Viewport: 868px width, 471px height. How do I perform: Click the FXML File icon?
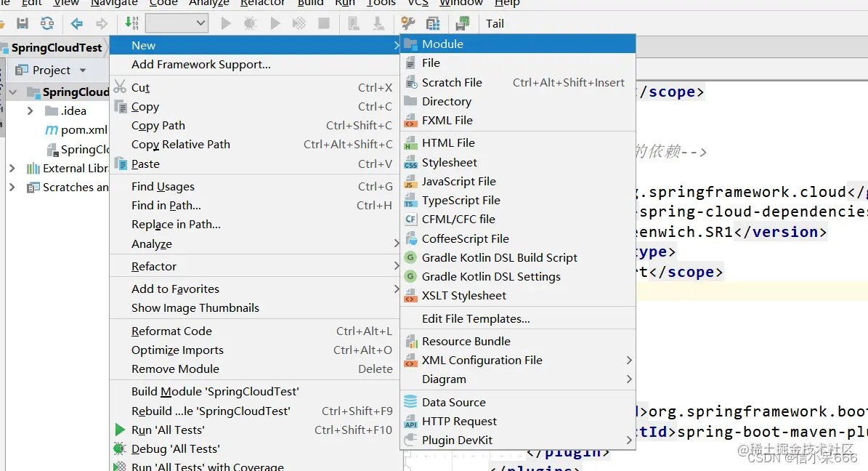410,120
